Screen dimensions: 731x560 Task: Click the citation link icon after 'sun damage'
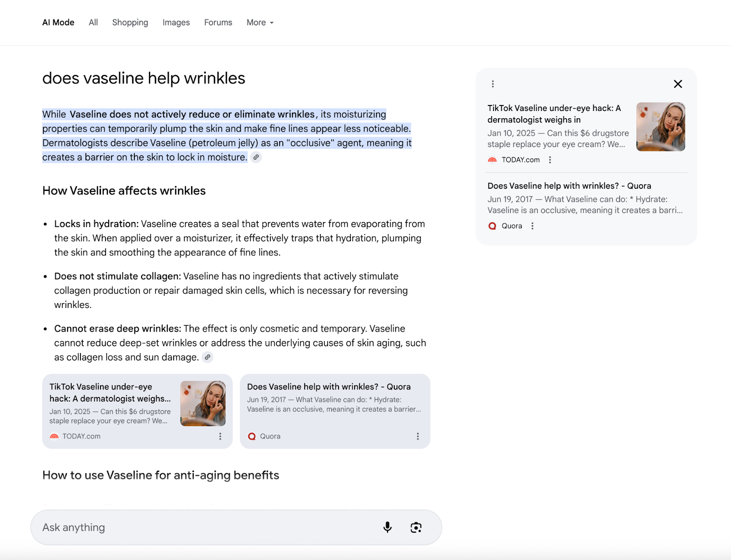208,357
